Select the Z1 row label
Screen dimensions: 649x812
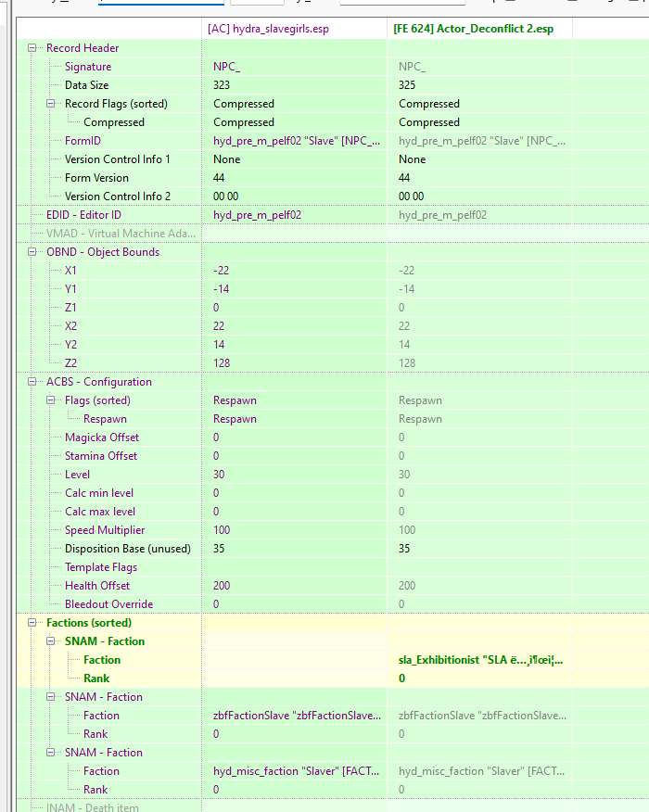(70, 308)
